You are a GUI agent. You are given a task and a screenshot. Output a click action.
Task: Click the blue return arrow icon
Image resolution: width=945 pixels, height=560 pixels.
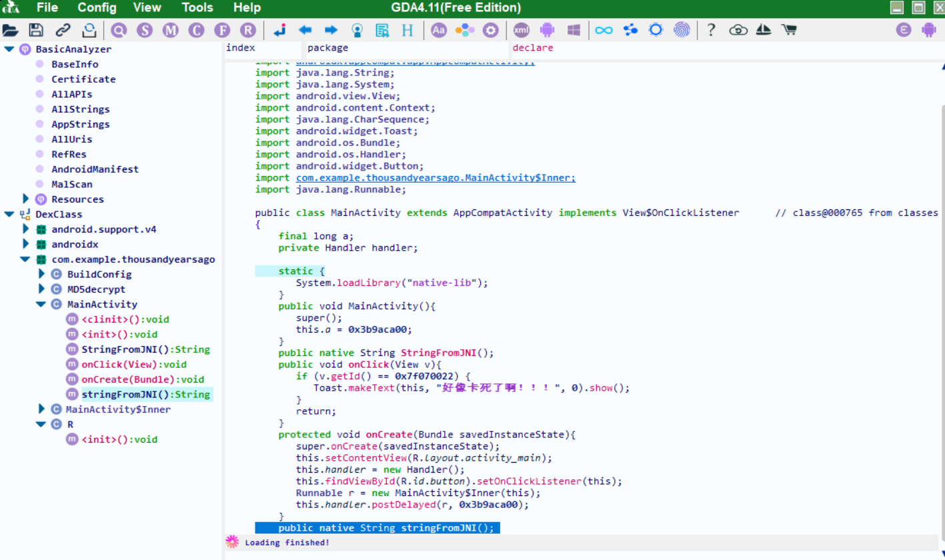(280, 30)
